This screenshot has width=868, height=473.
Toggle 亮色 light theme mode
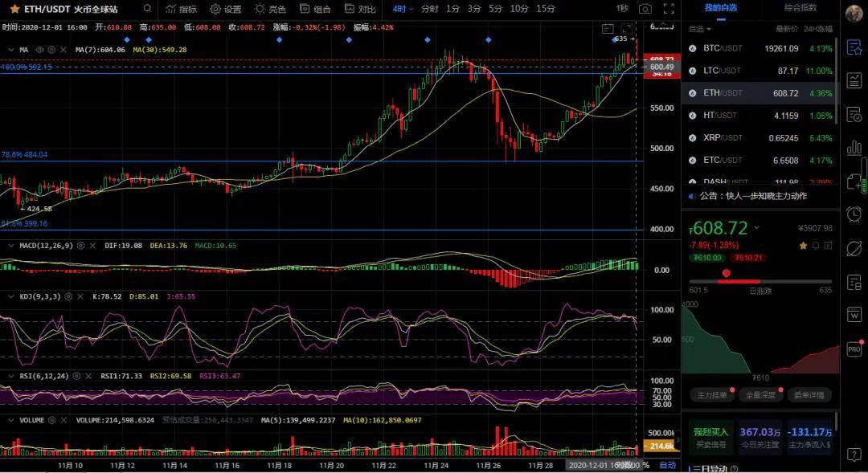(270, 9)
